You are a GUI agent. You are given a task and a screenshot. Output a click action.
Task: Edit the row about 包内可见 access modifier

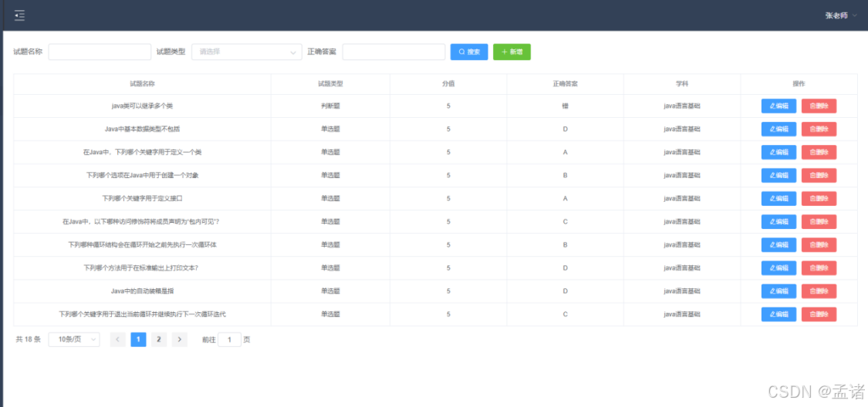778,222
